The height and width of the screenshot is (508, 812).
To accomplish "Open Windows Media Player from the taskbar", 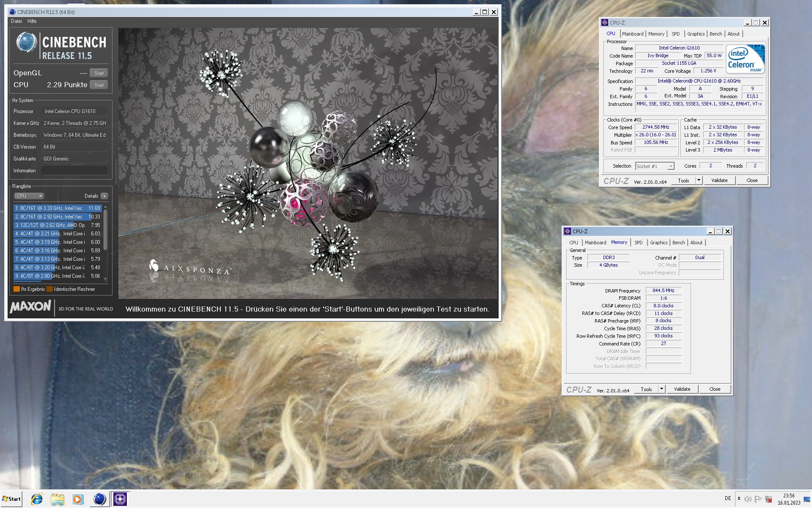I will pyautogui.click(x=78, y=499).
